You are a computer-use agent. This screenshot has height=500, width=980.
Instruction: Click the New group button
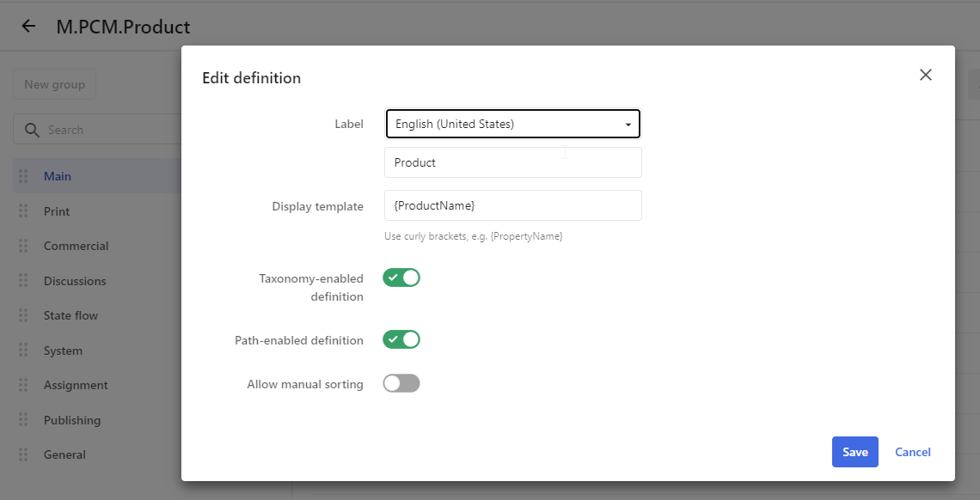(x=54, y=84)
